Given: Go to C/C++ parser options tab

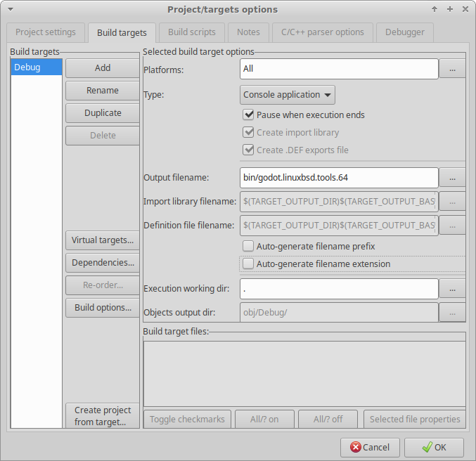Looking at the screenshot, I should coord(323,32).
